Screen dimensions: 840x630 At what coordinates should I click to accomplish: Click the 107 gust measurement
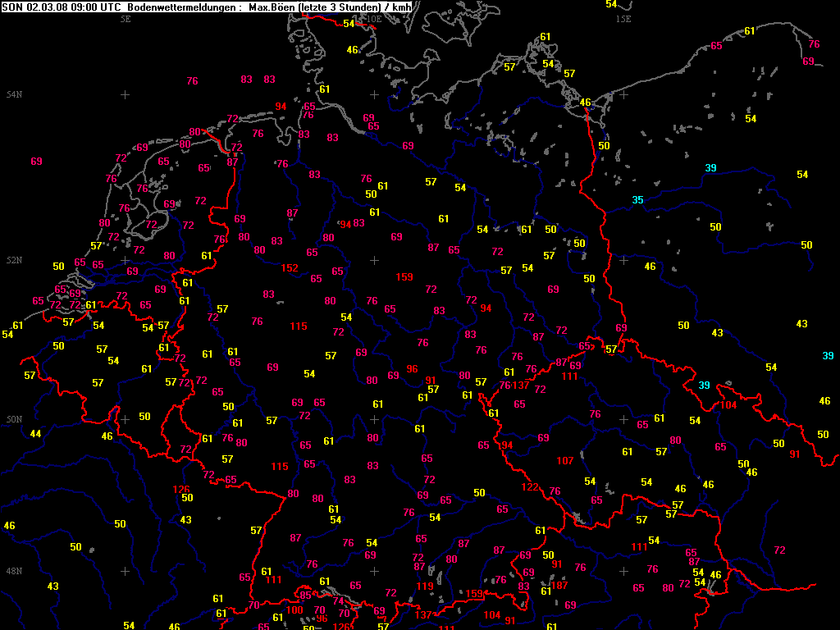[x=564, y=461]
